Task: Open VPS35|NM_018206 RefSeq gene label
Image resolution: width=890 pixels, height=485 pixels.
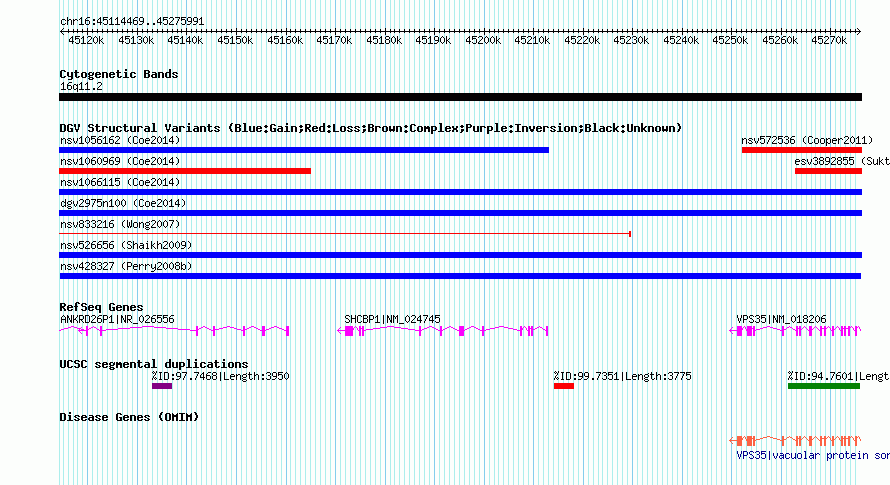Action: tap(781, 319)
